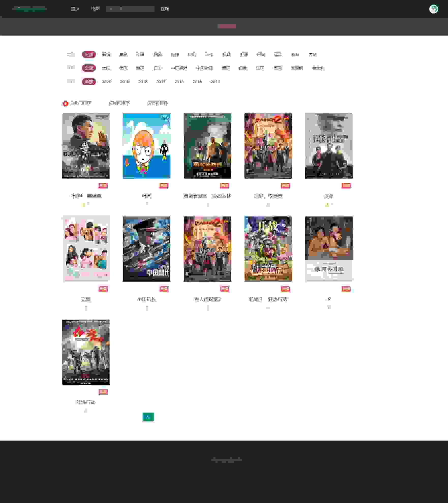Click the movie title 红海行动
Viewport: 448px width, 503px height.
coord(86,402)
